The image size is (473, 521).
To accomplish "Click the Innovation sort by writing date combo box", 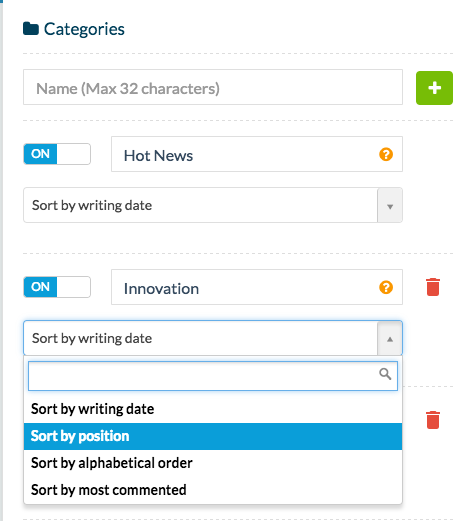I will (x=213, y=338).
